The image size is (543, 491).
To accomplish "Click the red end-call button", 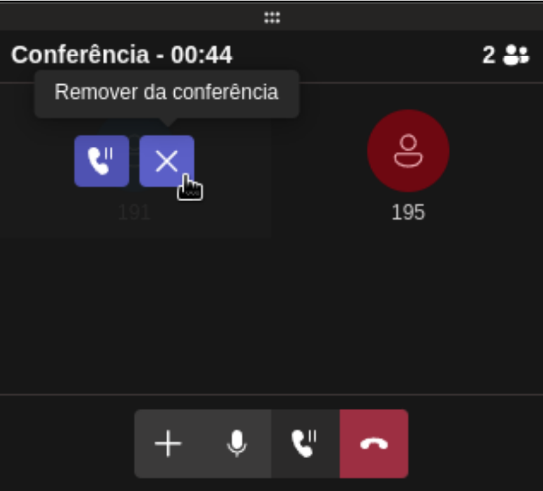I will click(x=374, y=444).
